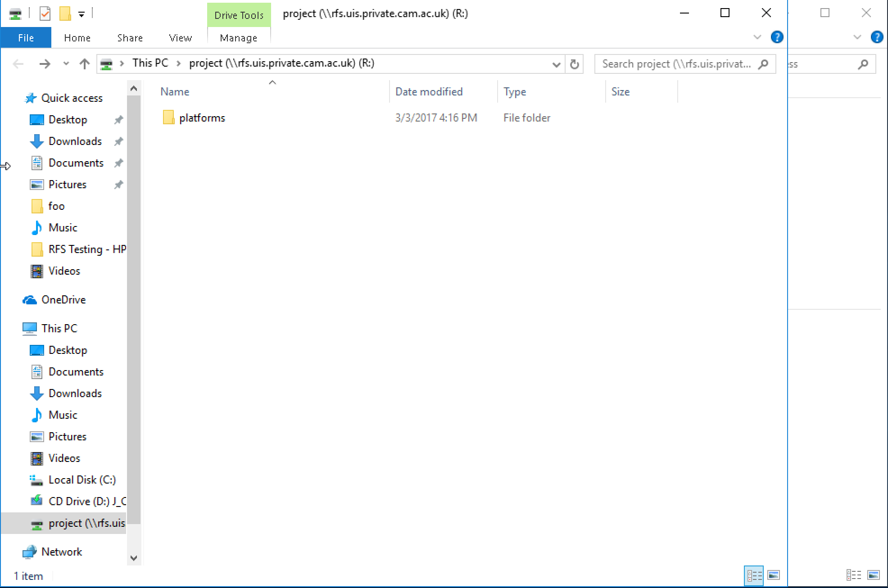Click the Up one level arrow
The height and width of the screenshot is (588, 888).
pos(84,64)
